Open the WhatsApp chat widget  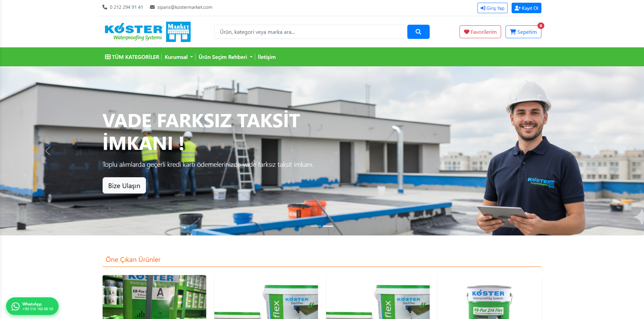[32, 306]
